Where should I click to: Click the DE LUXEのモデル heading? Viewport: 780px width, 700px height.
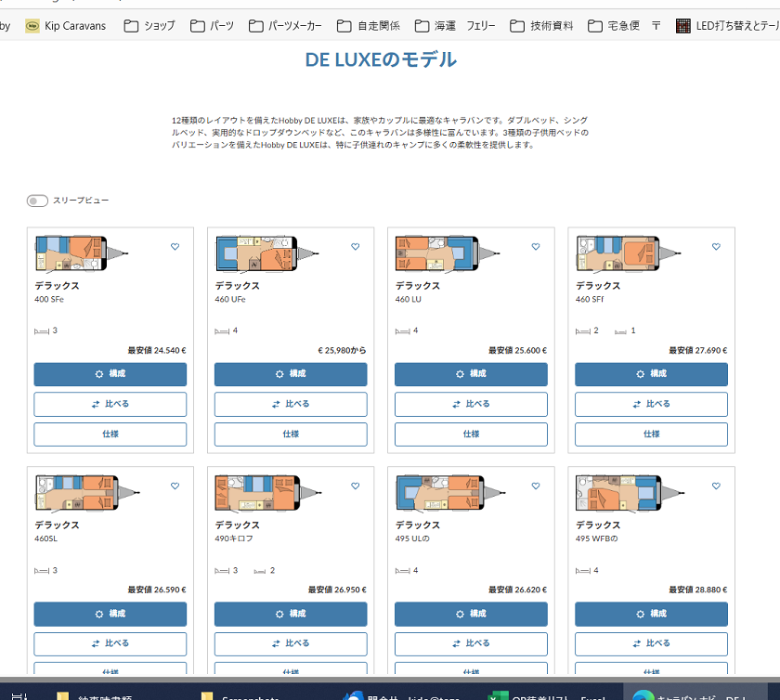(381, 59)
